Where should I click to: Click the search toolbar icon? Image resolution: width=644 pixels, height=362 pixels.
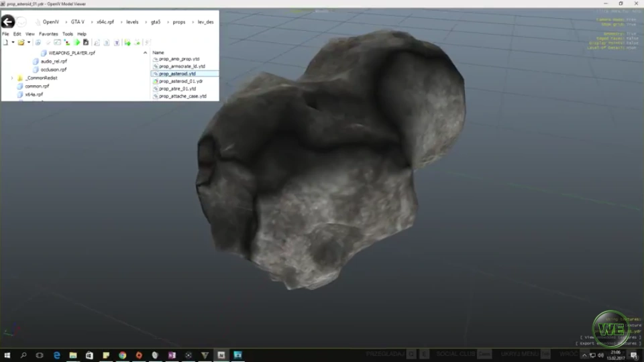(97, 42)
